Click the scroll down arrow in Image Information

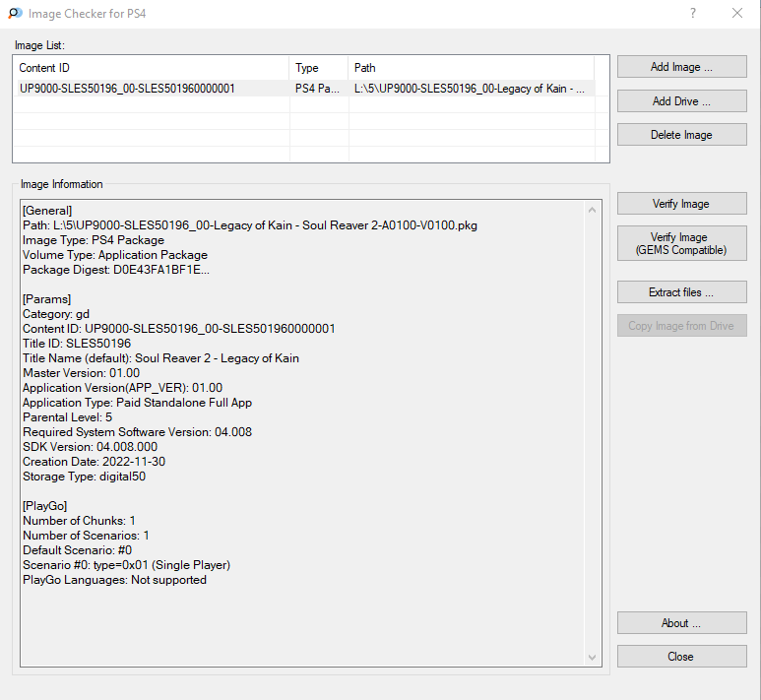coord(592,658)
